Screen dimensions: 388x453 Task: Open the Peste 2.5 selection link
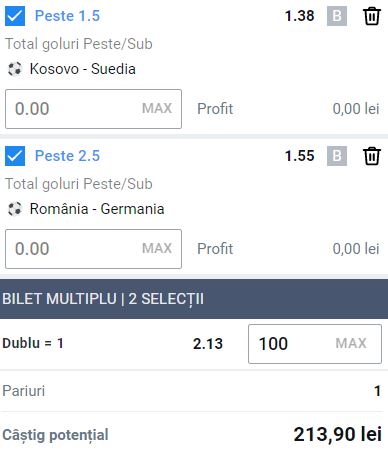(67, 156)
